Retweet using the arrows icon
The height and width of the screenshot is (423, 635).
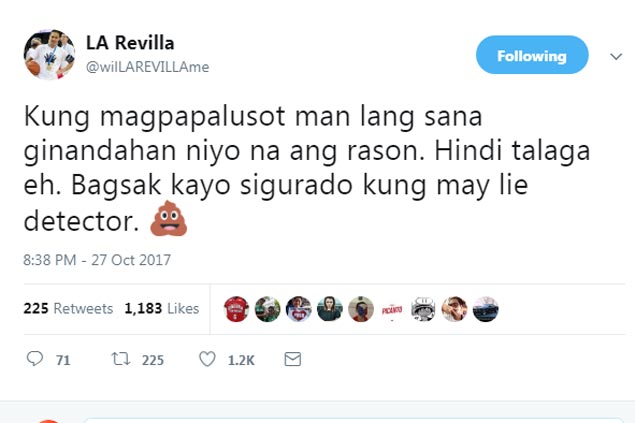121,359
